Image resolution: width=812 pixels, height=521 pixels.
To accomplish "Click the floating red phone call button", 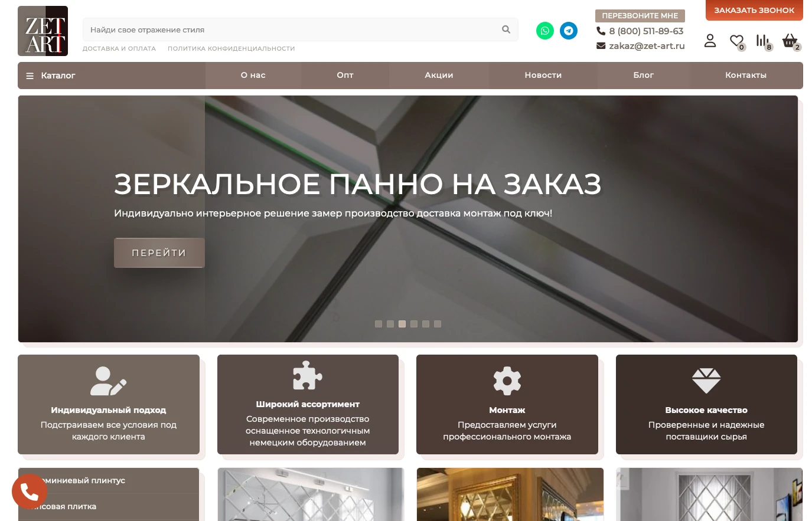I will [x=30, y=491].
